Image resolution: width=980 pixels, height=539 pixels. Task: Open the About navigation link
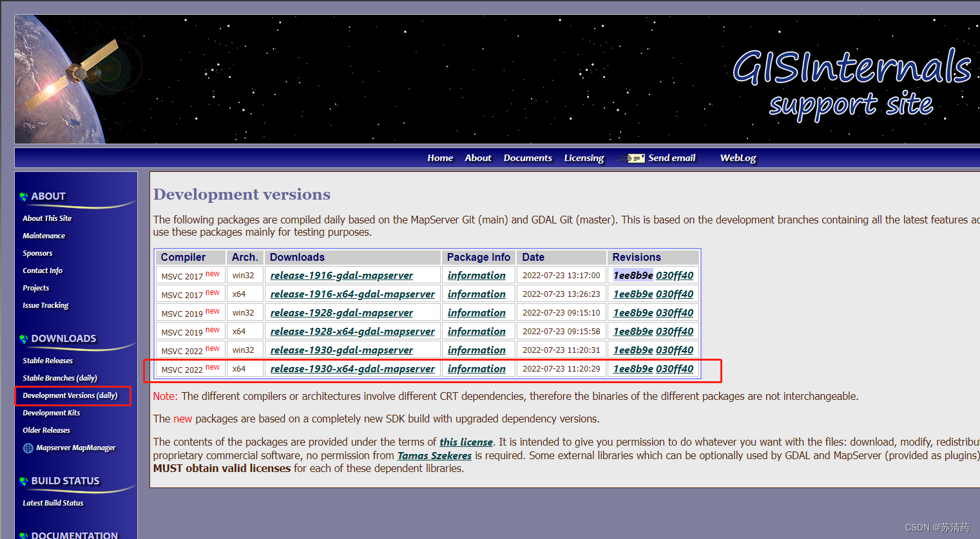(478, 158)
